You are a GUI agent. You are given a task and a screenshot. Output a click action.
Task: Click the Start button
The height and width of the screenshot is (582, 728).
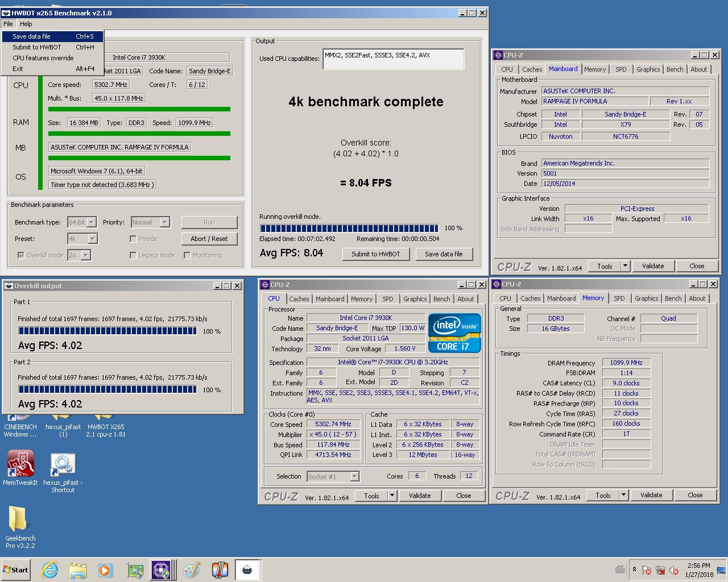pyautogui.click(x=16, y=570)
